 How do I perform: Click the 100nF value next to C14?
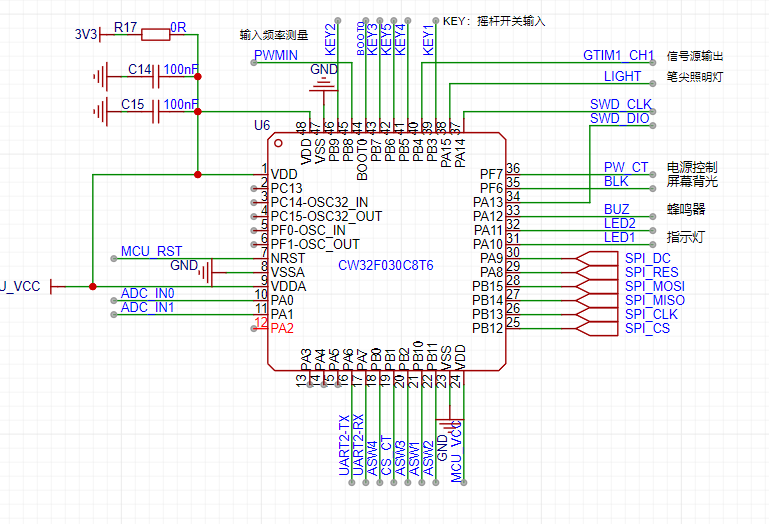coord(180,70)
